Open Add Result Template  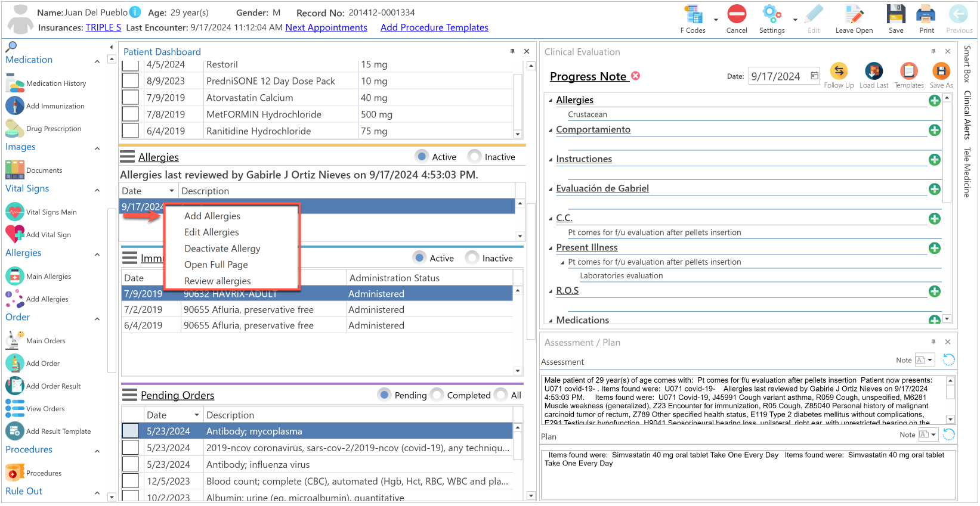click(48, 432)
